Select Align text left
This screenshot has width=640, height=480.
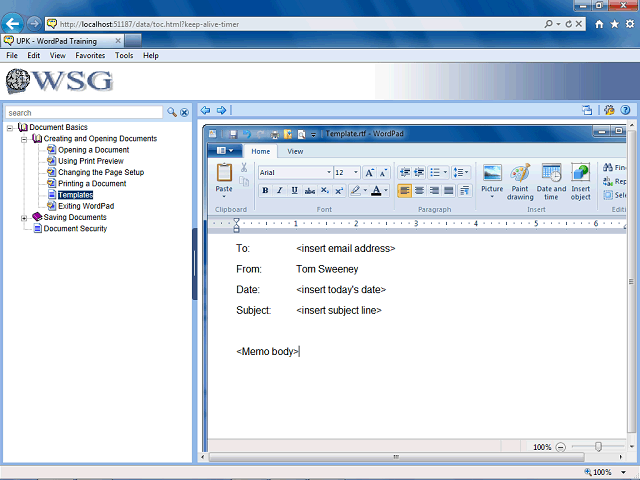point(404,191)
